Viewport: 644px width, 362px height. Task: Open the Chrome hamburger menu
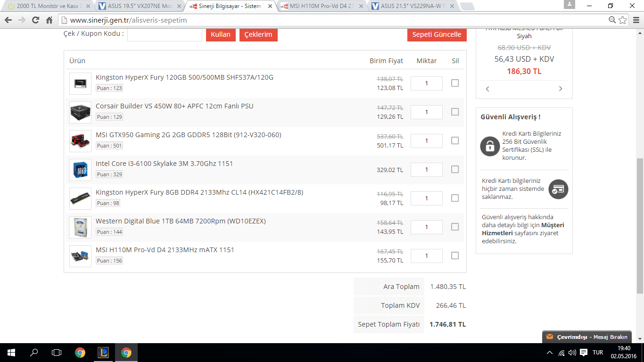click(x=635, y=20)
